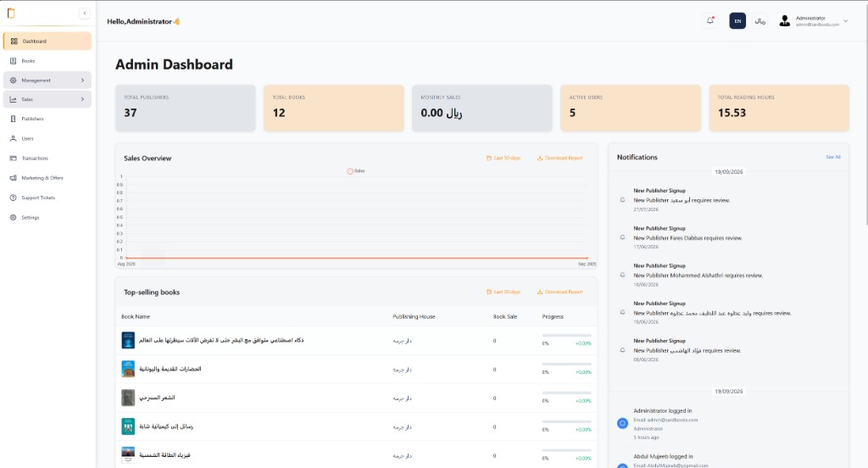Open Last 30 days filter in Sales Overview

click(x=504, y=158)
